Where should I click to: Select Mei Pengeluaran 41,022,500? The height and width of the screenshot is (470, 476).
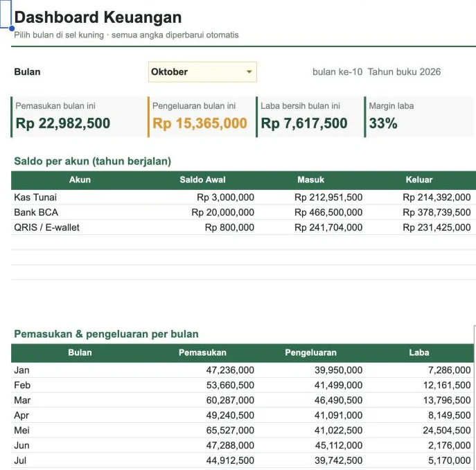click(x=339, y=430)
